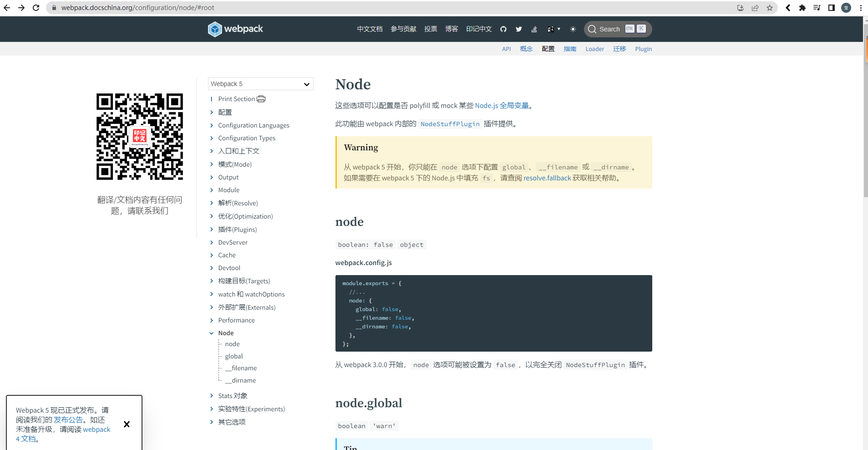Follow the Node.js 全局变量 link
Viewport: 868px width, 450px height.
tap(502, 106)
